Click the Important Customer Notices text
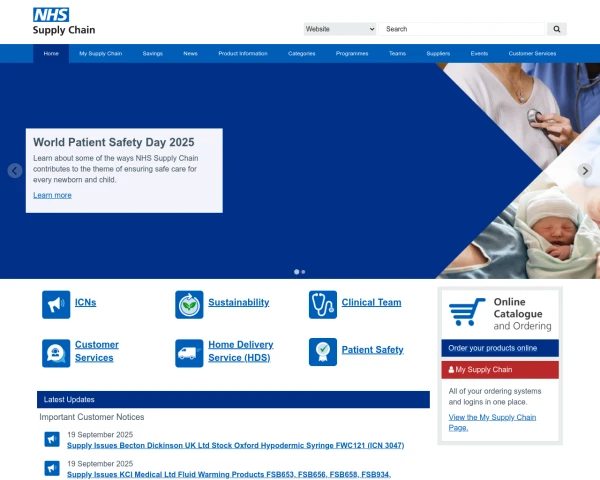This screenshot has width=600, height=480. [x=92, y=417]
